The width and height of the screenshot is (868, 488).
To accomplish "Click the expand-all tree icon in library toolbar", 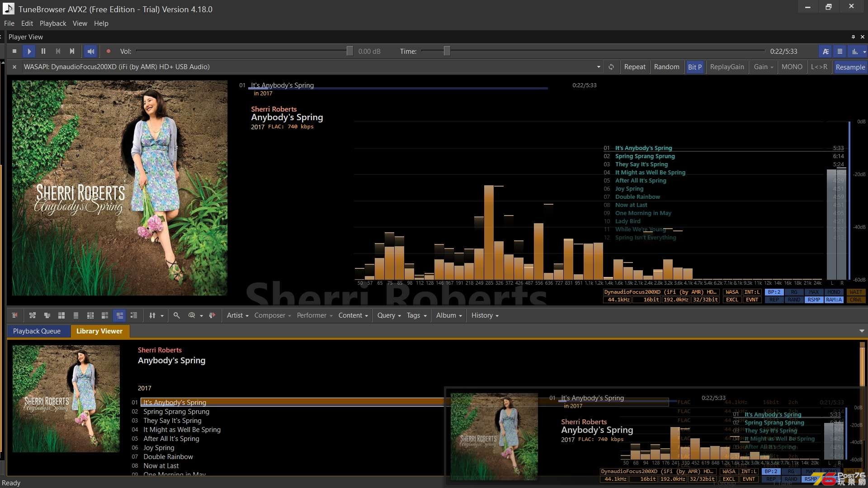I will click(x=32, y=315).
